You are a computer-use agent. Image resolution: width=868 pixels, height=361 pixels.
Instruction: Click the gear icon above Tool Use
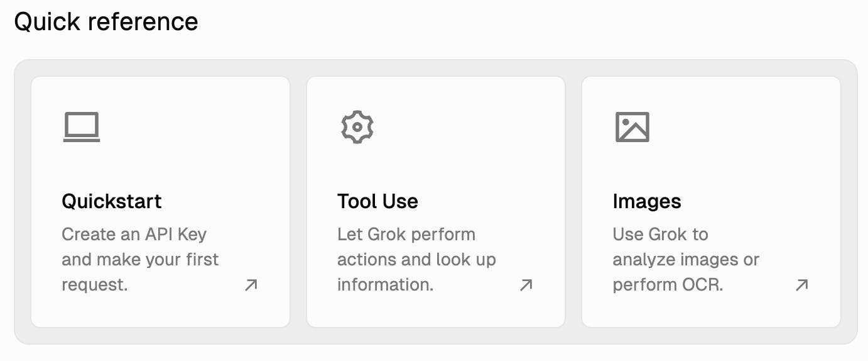(357, 127)
